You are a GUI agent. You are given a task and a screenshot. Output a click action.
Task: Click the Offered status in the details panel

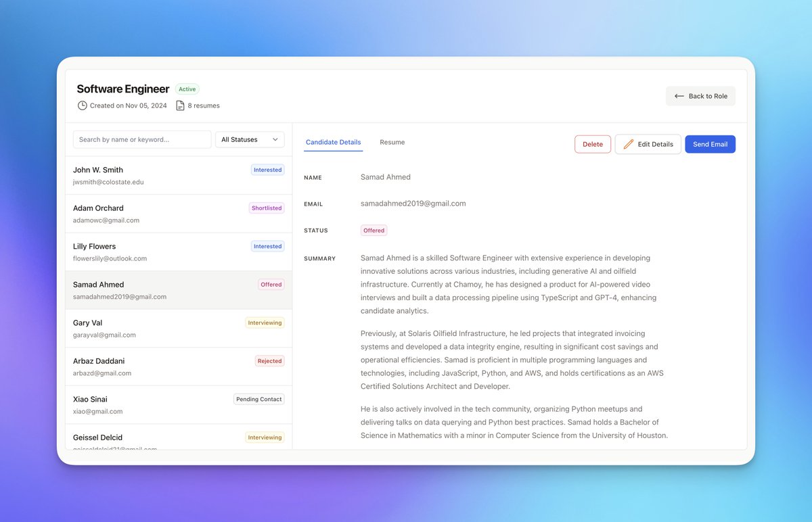pos(374,231)
